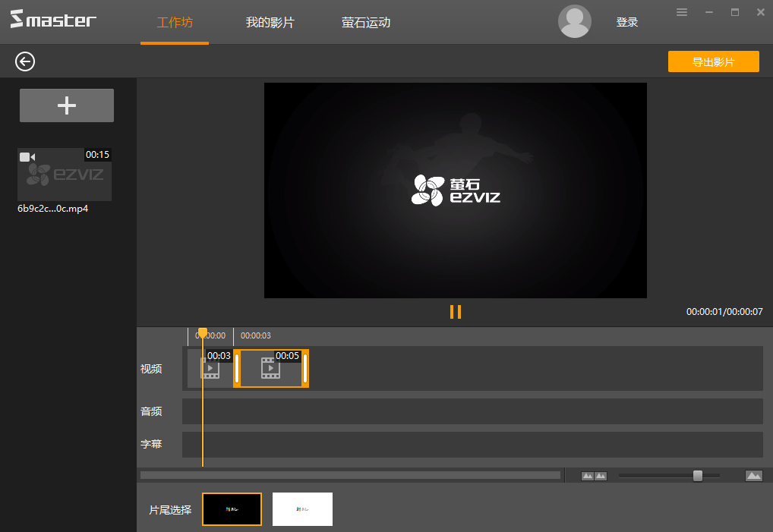The image size is (773, 532).
Task: Choose the black ending template thumbnail
Action: tap(232, 509)
